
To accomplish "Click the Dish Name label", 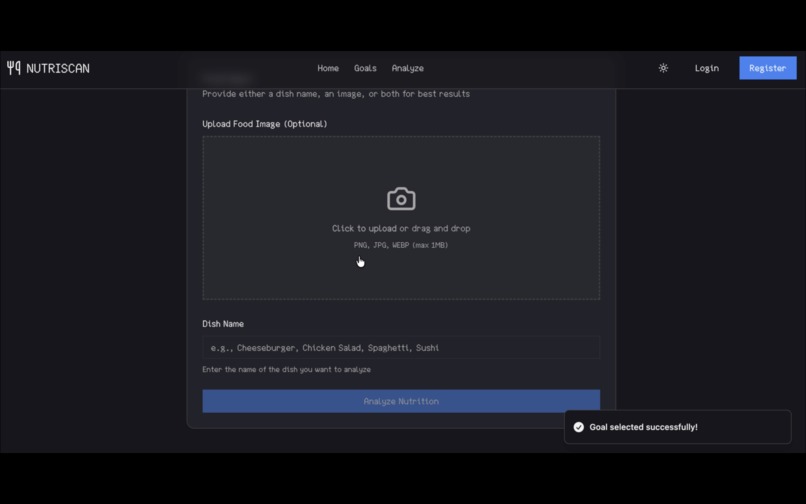I will [x=223, y=324].
